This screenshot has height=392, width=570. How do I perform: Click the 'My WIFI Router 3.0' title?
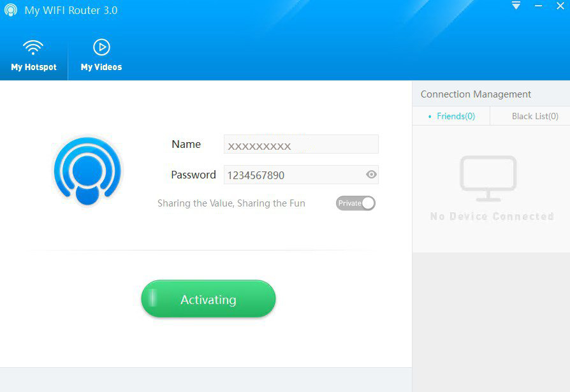click(x=71, y=10)
